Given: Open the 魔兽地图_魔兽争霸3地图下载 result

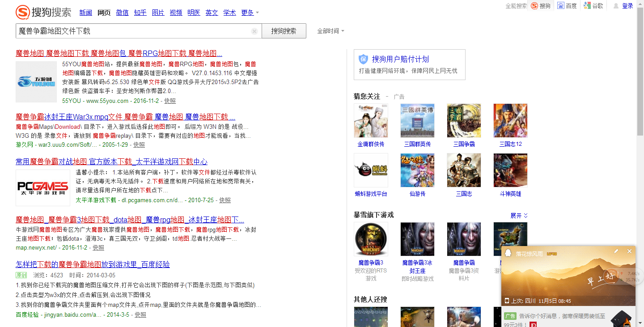Looking at the screenshot, I should 130,220.
